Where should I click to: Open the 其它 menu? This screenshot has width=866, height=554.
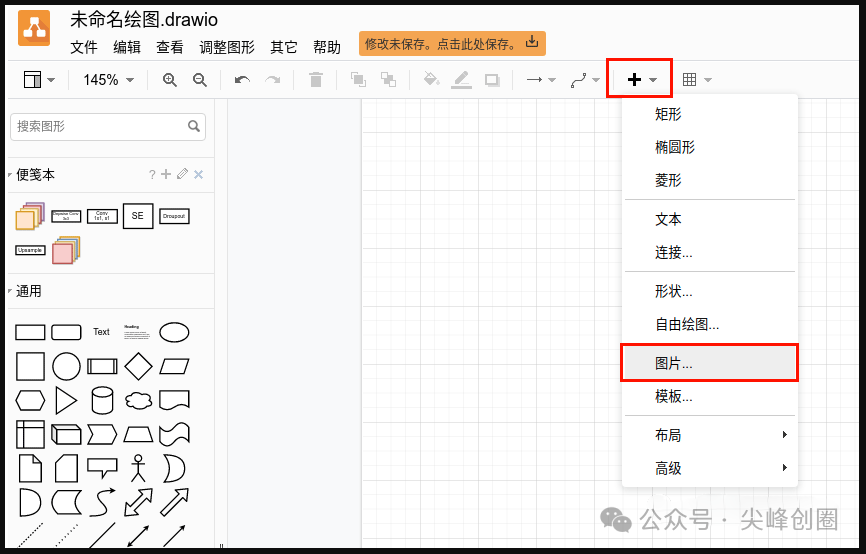(x=284, y=48)
